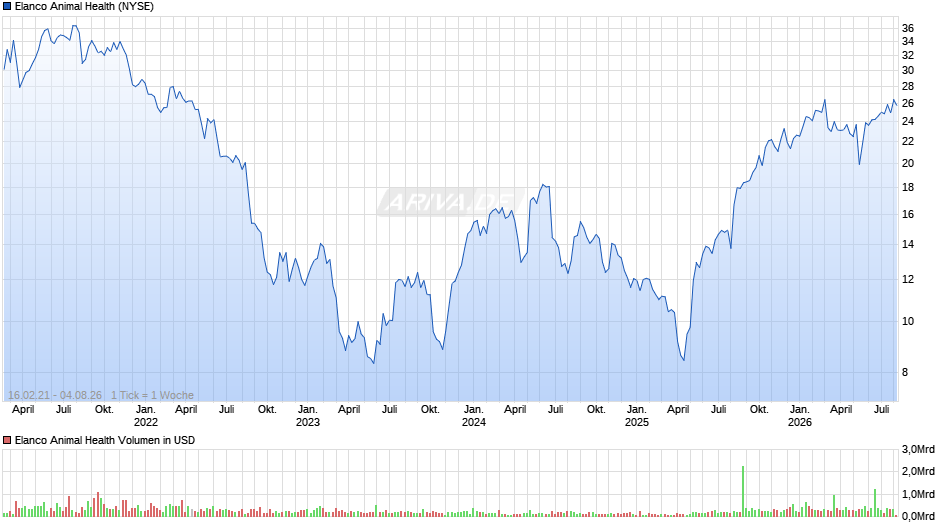Click the volume axis label 3,0Mrd
940x526 pixels.
point(918,449)
